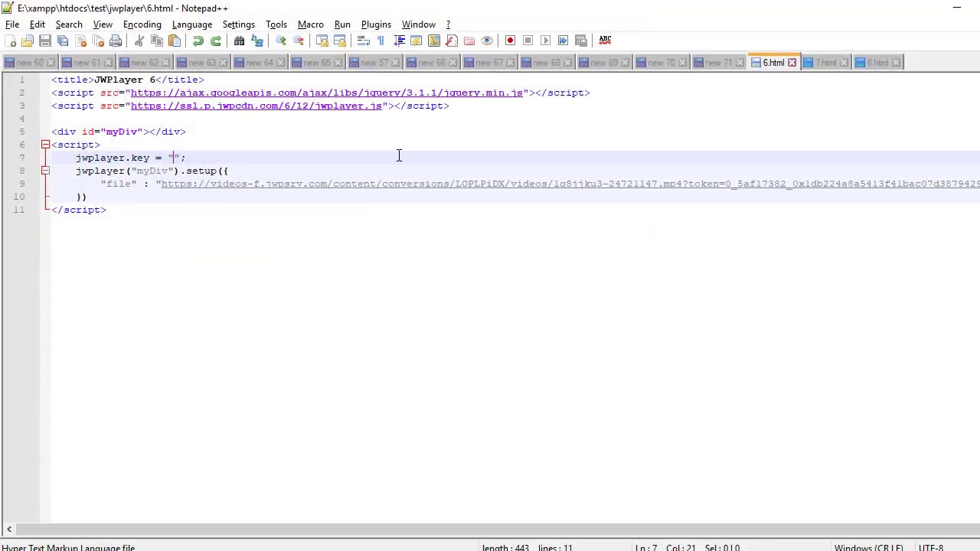
Task: Run macro multiple times icon
Action: pyautogui.click(x=563, y=41)
